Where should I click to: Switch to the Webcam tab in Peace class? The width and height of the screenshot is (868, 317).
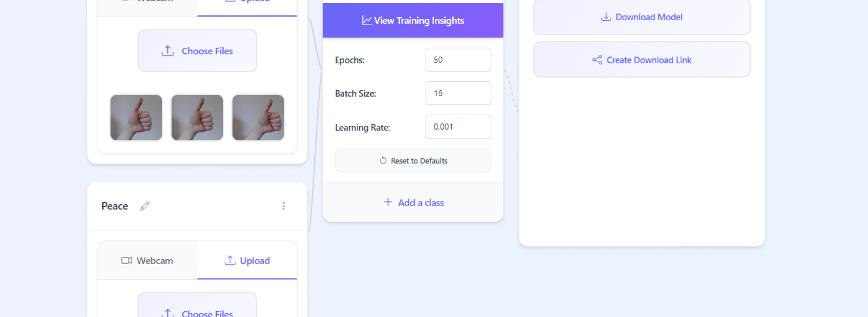coord(147,261)
